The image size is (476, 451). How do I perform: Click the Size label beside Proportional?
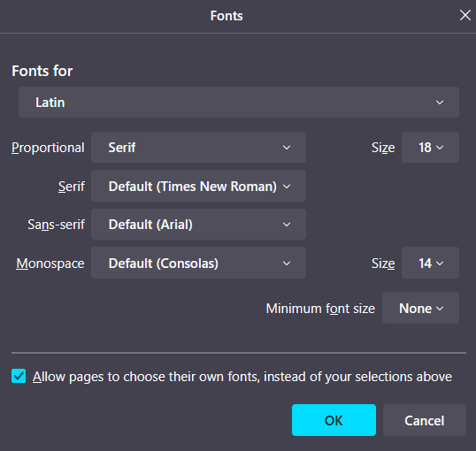[383, 148]
